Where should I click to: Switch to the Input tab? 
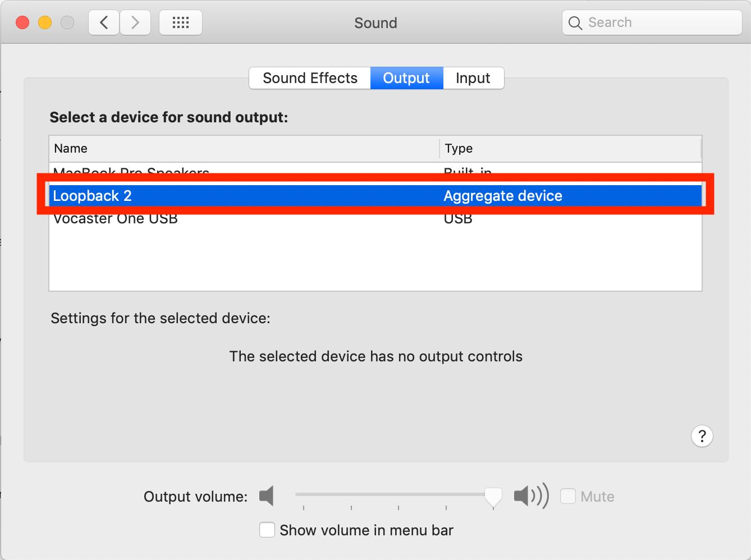tap(473, 78)
